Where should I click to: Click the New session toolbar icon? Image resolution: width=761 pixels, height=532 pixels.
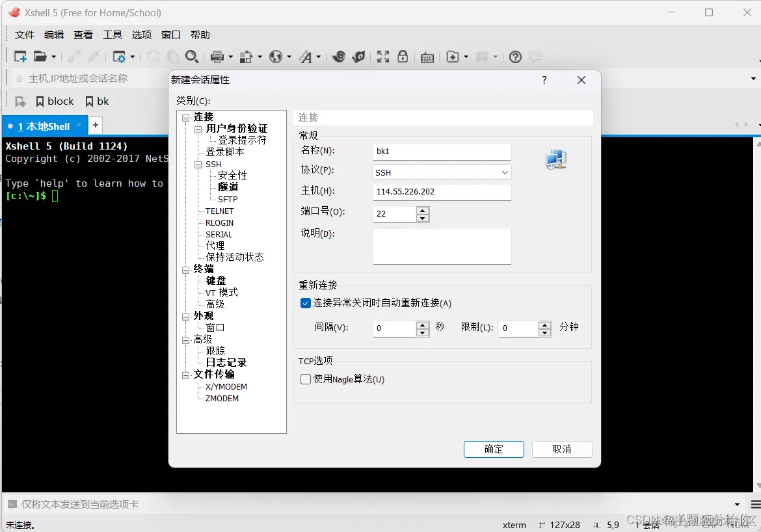tap(20, 57)
